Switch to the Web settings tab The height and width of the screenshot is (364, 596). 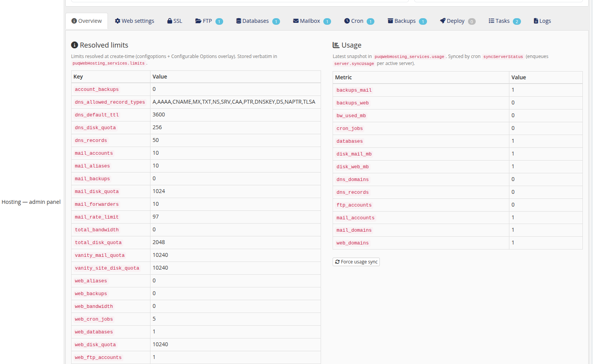point(134,21)
